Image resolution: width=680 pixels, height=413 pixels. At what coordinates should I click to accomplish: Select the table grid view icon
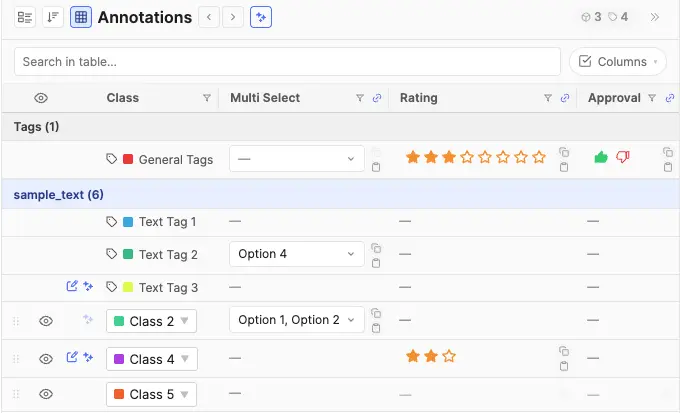[x=81, y=17]
